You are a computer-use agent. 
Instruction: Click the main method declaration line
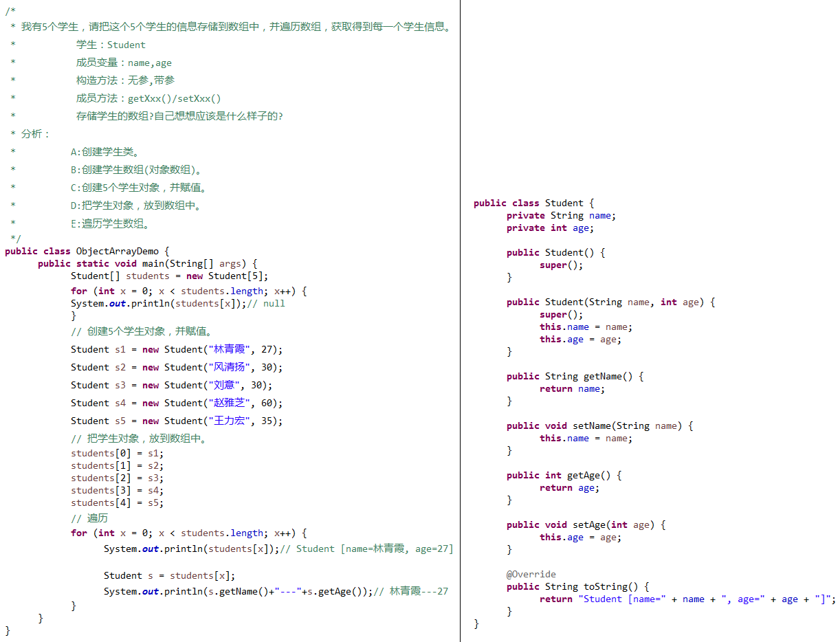[x=147, y=263]
